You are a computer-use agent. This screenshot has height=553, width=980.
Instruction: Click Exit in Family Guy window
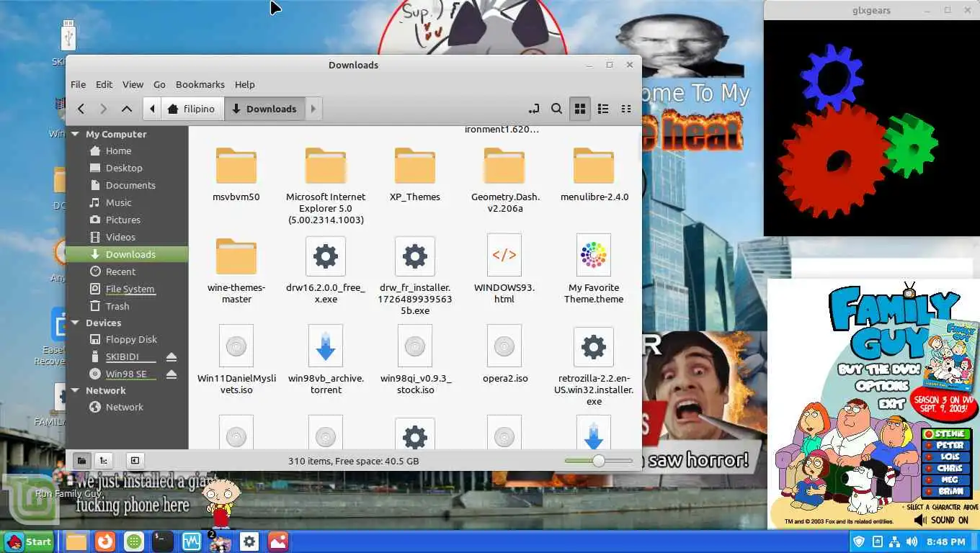click(x=891, y=403)
